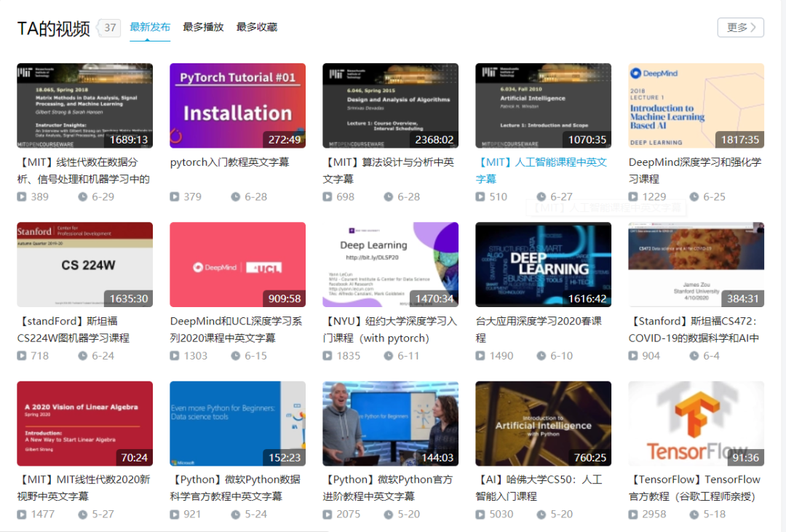Click the clock icon beside date 5-27
Image resolution: width=786 pixels, height=532 pixels.
pos(83,514)
